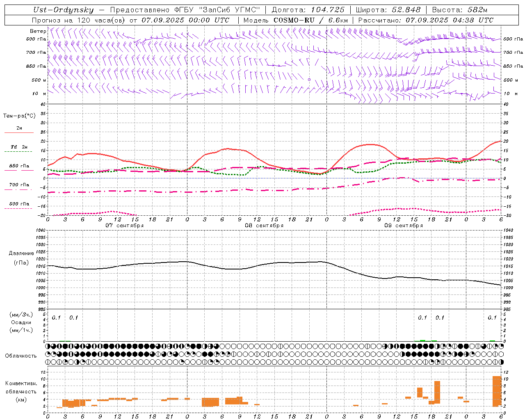Click Рассчитано: 07.09.2025 04:38 UTC timestamp
The width and height of the screenshot is (525, 420).
[426, 20]
